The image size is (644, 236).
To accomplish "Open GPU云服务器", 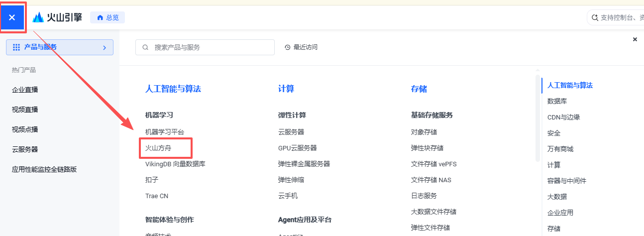I will tap(298, 148).
